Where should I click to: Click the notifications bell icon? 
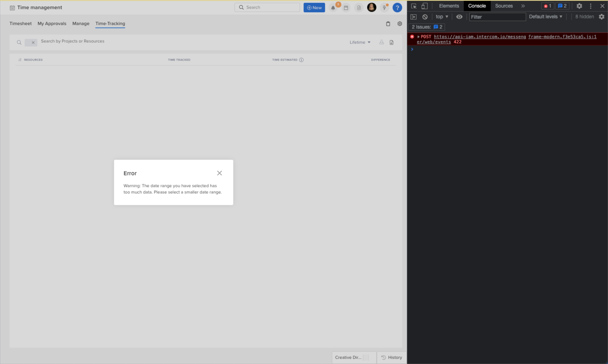[x=333, y=8]
